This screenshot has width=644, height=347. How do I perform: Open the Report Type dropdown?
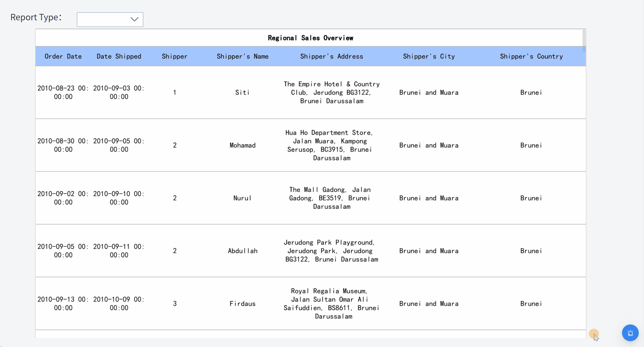[x=110, y=19]
